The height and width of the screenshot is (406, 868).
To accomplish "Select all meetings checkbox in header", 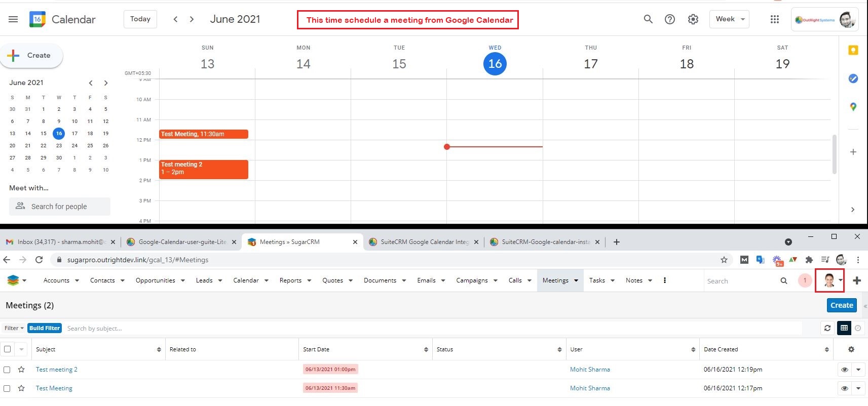I will pos(7,349).
